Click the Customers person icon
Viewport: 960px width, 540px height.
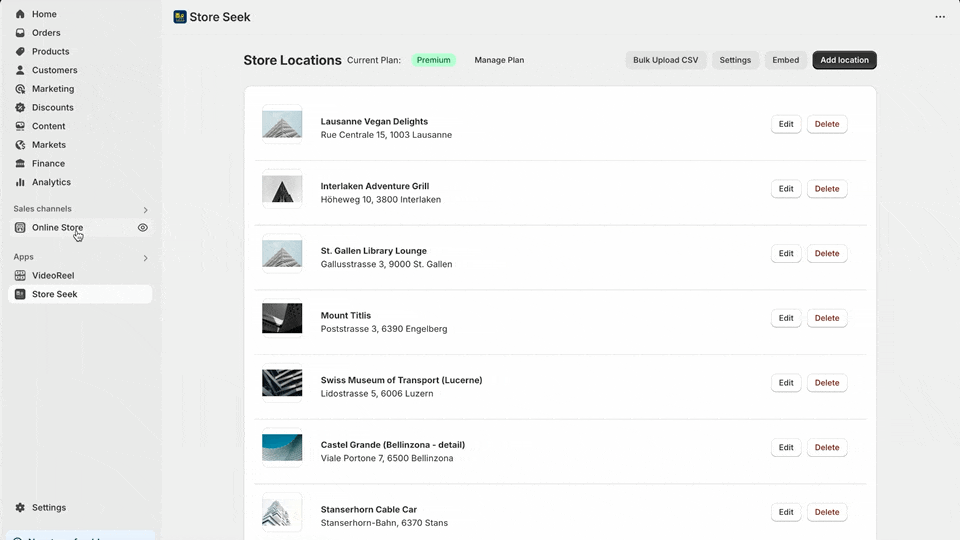(20, 70)
